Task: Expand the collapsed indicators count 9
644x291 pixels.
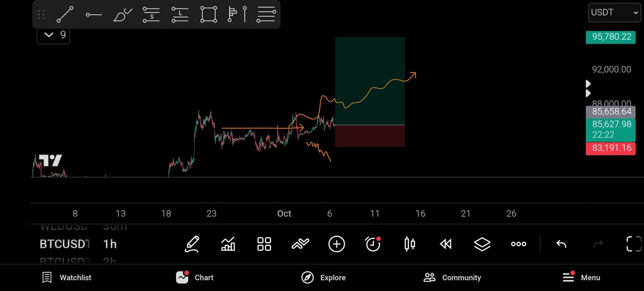Action: click(x=53, y=35)
